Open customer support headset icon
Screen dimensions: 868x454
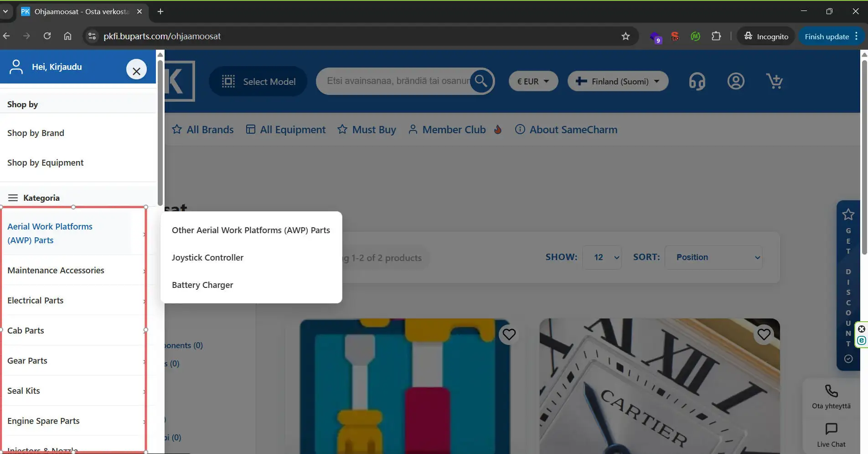(x=697, y=82)
